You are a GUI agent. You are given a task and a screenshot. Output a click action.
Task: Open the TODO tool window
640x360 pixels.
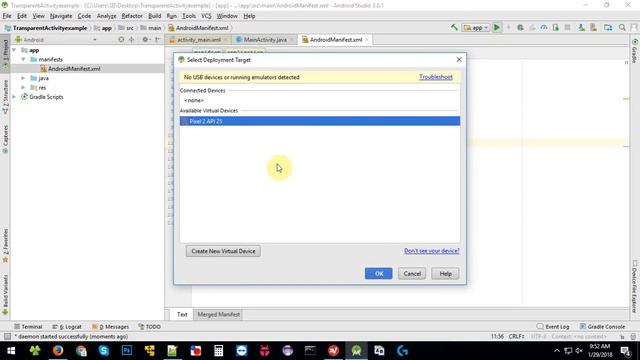149,327
